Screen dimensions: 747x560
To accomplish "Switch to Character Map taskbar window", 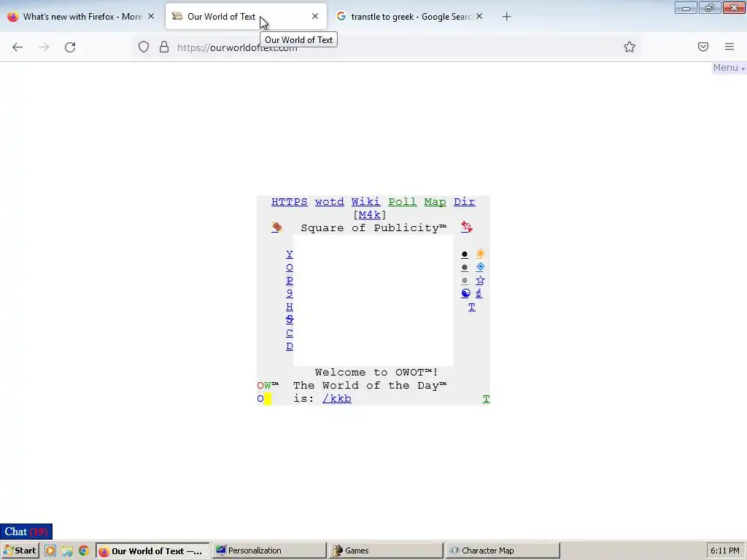I will 502,551.
